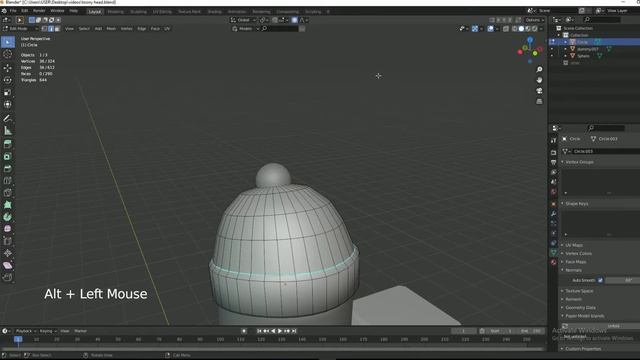Choose the Spin tool
Image resolution: width=640 pixels, height=360 pixels.
(x=8, y=217)
